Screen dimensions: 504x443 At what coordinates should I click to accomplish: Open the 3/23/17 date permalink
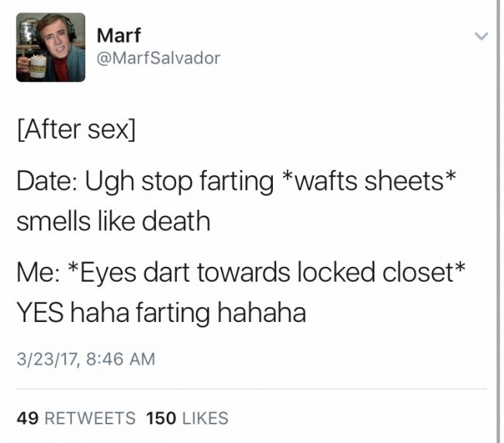47,359
